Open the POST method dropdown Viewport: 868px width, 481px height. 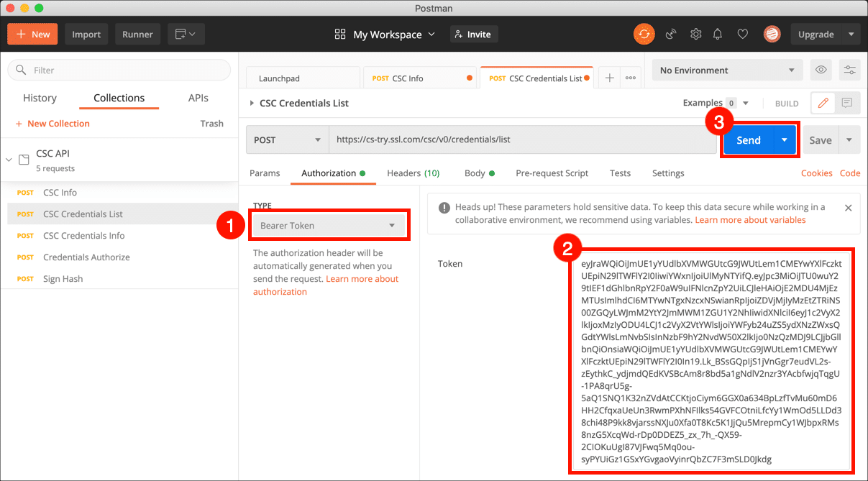[x=287, y=140]
